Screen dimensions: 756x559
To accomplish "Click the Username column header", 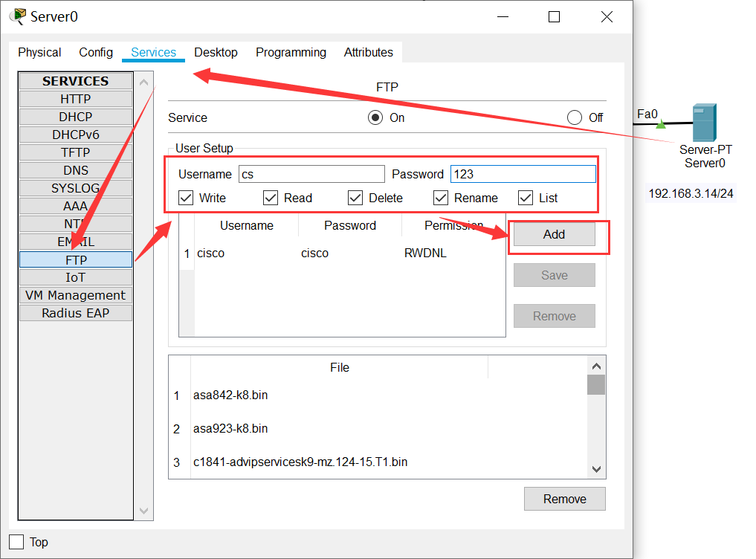I will tap(246, 225).
